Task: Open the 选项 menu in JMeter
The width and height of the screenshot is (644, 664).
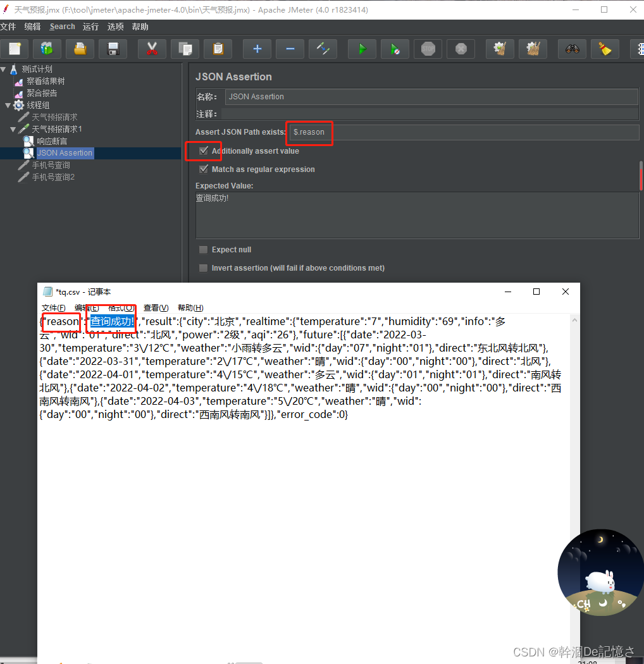Action: pos(115,27)
